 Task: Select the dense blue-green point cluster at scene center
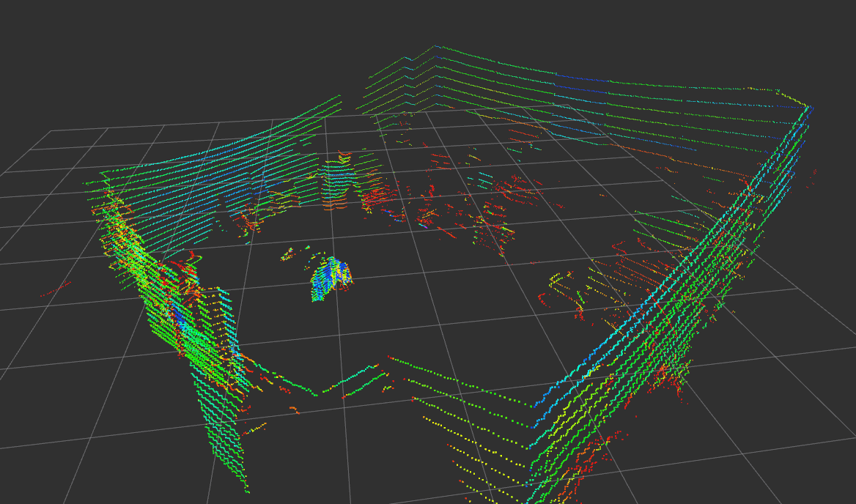click(331, 278)
